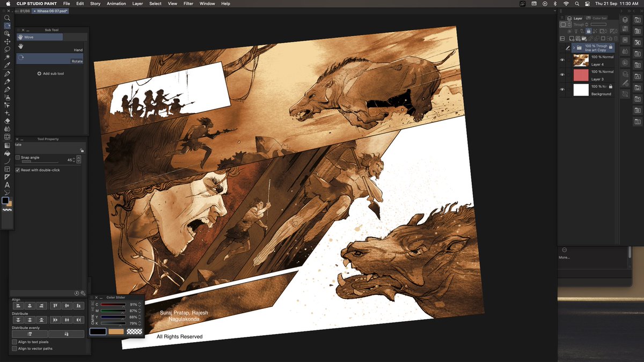Expand the line art Copy folder
Screen dimensions: 644x362
click(574, 48)
